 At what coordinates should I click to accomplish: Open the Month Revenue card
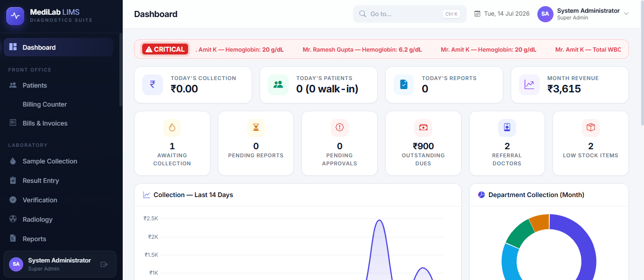point(570,85)
